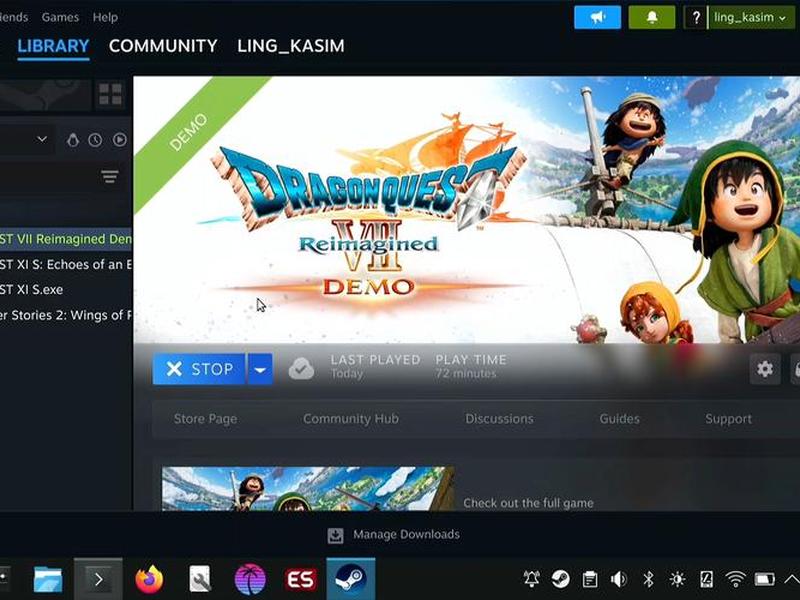Open the Support link
The image size is (800, 600).
[x=729, y=419]
